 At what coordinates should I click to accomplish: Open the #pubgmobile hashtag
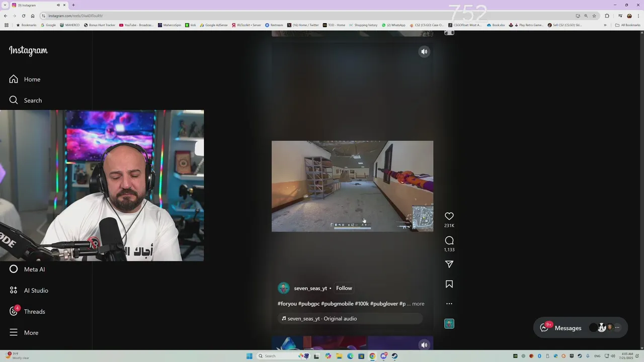point(337,304)
